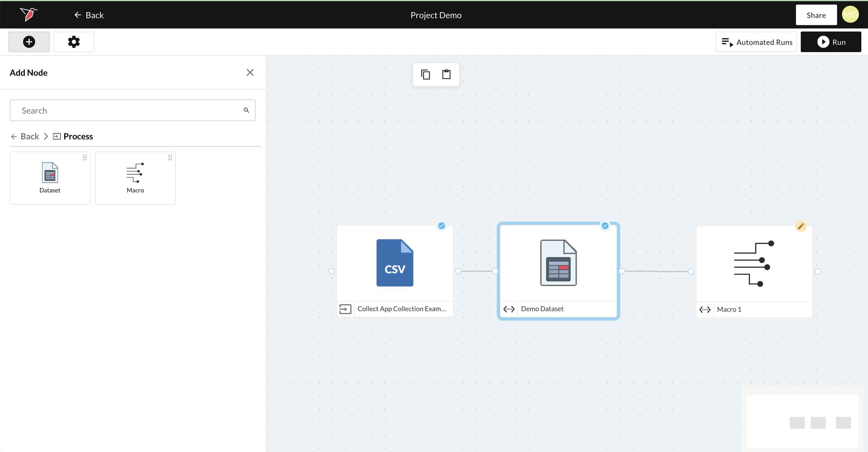
Task: Close the Add Node panel
Action: pos(250,72)
